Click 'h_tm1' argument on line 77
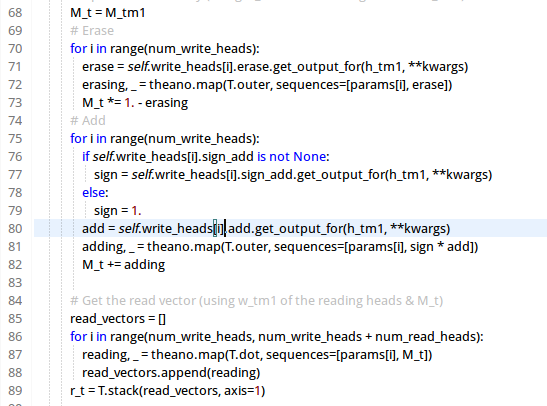This screenshot has height=406, width=547. coord(407,175)
